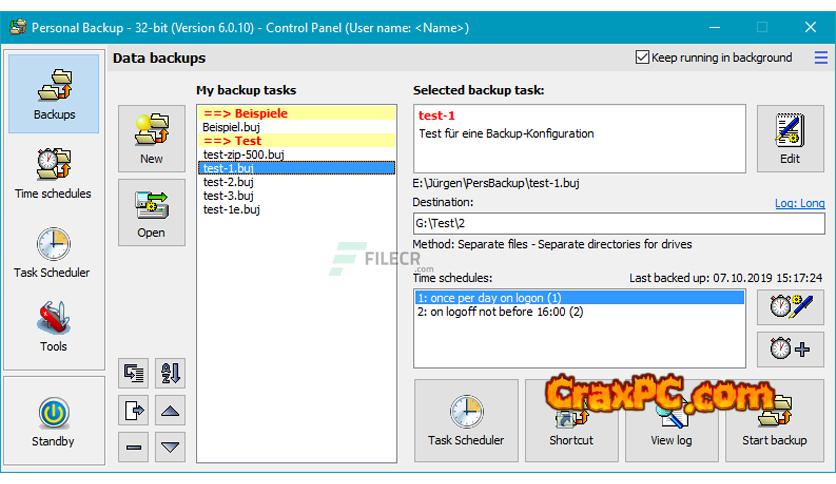The image size is (836, 484).
Task: Open the Backups section in sidebar
Action: click(x=53, y=93)
